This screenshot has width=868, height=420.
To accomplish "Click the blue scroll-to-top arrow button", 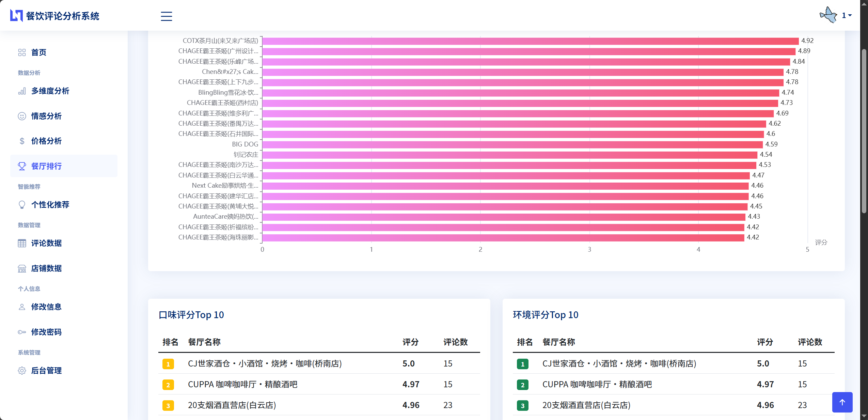I will click(842, 402).
